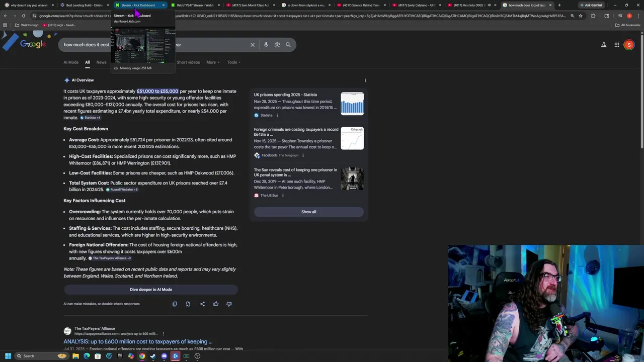Open AI Overview three-dot options menu

point(365,80)
